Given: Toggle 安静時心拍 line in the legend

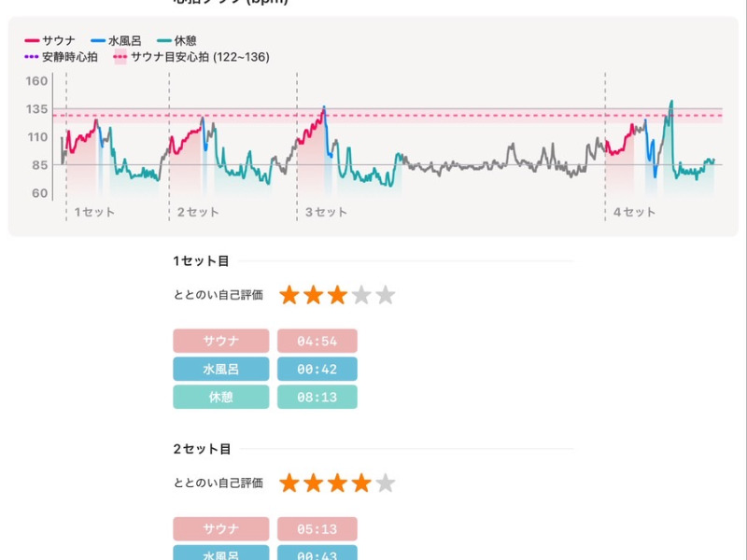Looking at the screenshot, I should click(x=62, y=57).
